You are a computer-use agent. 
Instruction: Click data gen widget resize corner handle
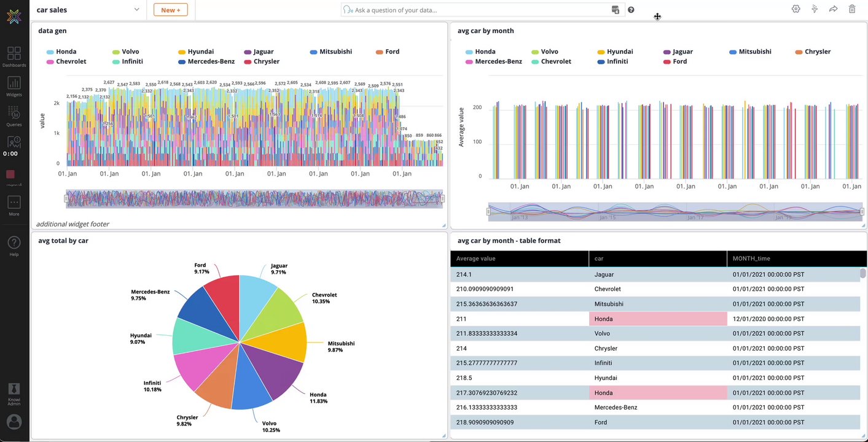(x=444, y=226)
